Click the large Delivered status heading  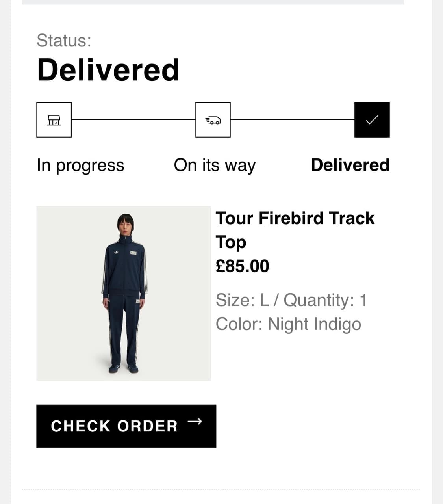pyautogui.click(x=108, y=70)
